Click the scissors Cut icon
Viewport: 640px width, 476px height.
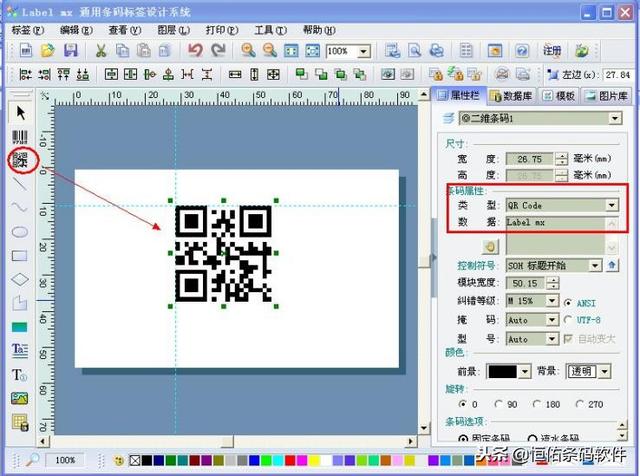[101, 50]
